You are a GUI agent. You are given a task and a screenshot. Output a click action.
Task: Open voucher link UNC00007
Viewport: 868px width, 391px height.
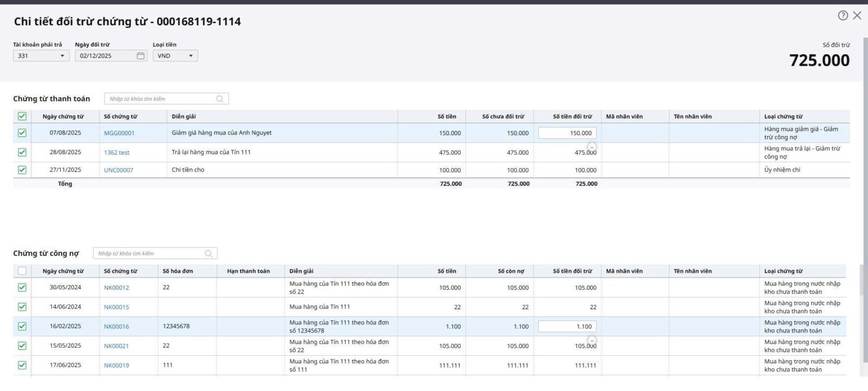[118, 170]
